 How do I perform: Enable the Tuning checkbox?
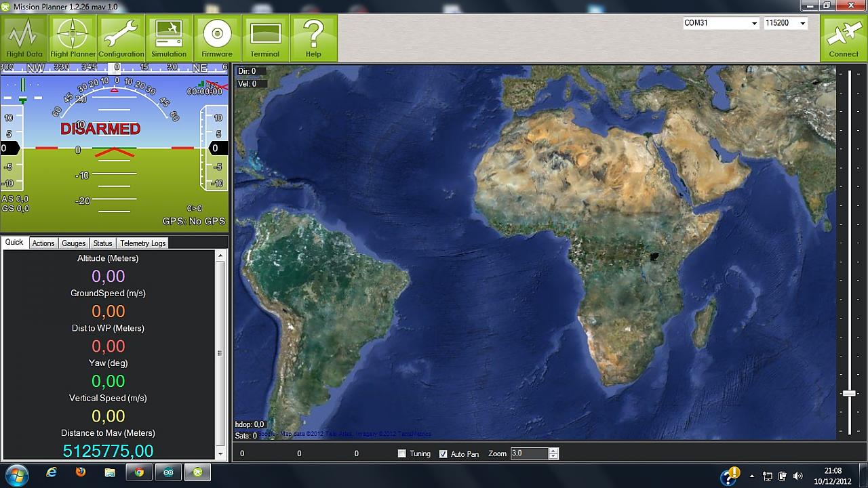(402, 453)
